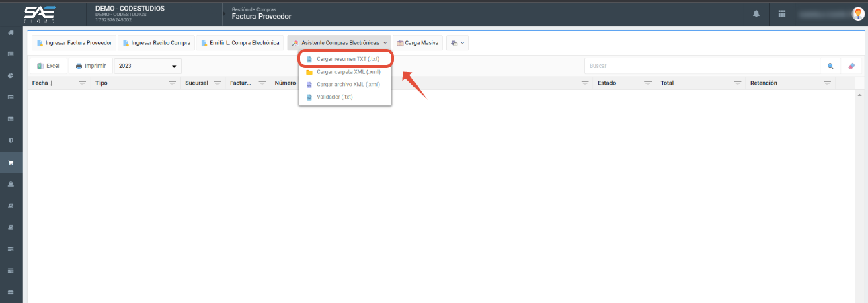Sort by the Sucursal column header

[196, 83]
